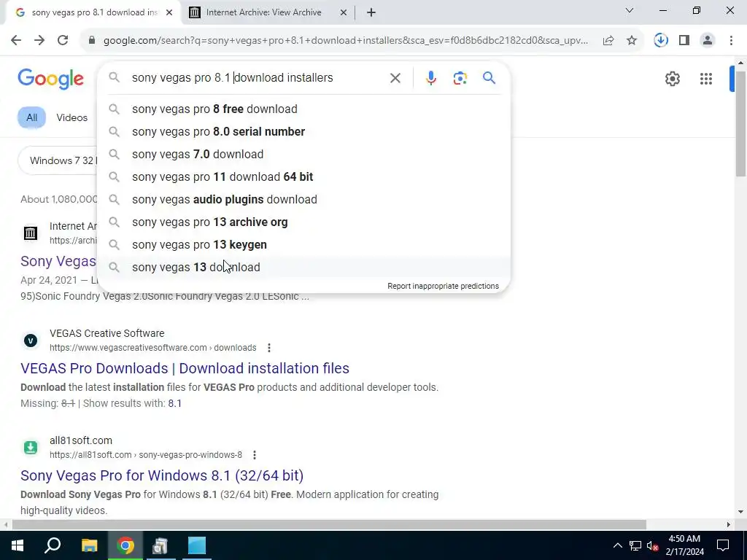The image size is (747, 560).
Task: Choose suggestion 'sony vegas audio plugins download'
Action: point(303,200)
